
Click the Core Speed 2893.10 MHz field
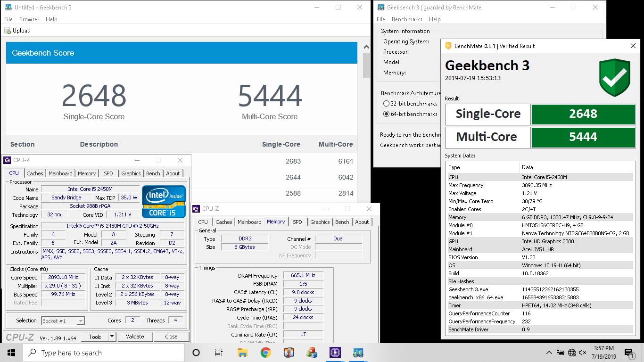(x=63, y=277)
